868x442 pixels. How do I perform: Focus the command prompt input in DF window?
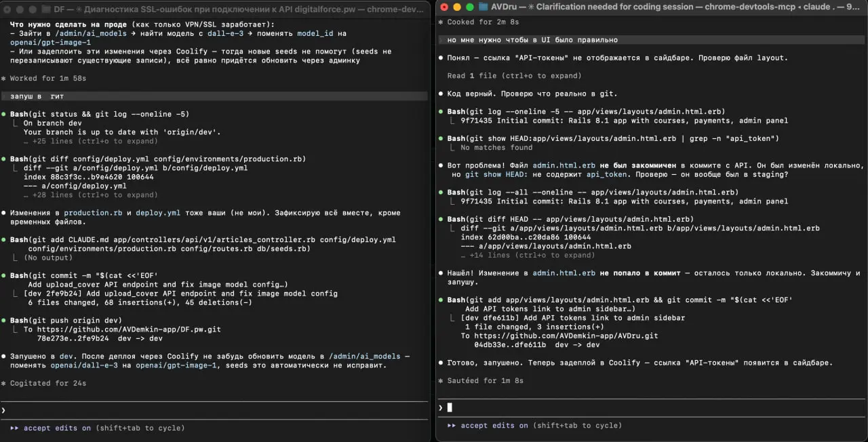pos(216,410)
